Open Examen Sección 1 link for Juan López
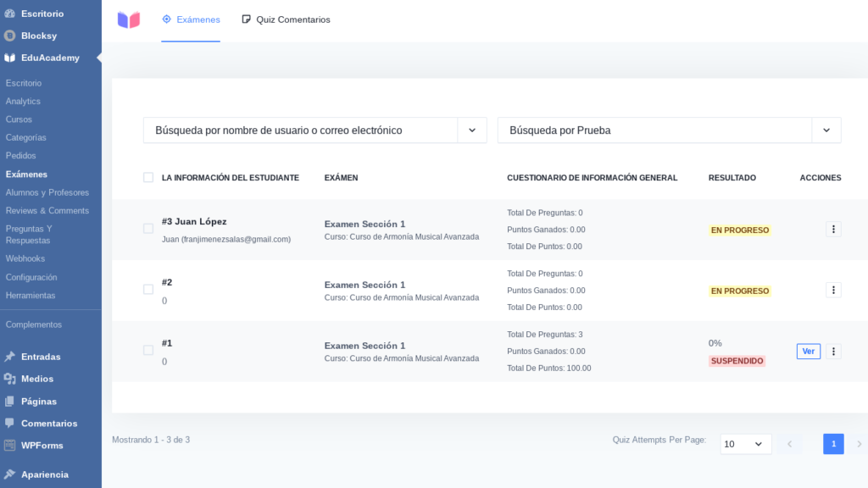Image resolution: width=868 pixels, height=488 pixels. [x=364, y=224]
